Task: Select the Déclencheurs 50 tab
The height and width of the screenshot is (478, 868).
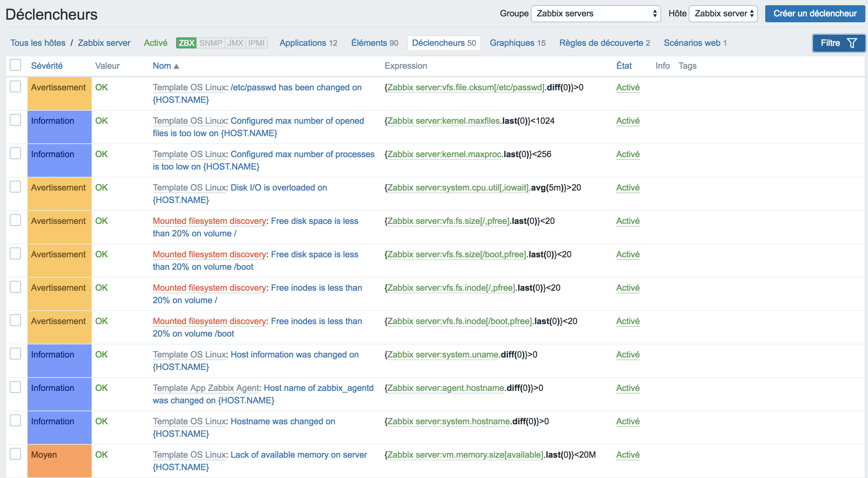Action: click(444, 43)
